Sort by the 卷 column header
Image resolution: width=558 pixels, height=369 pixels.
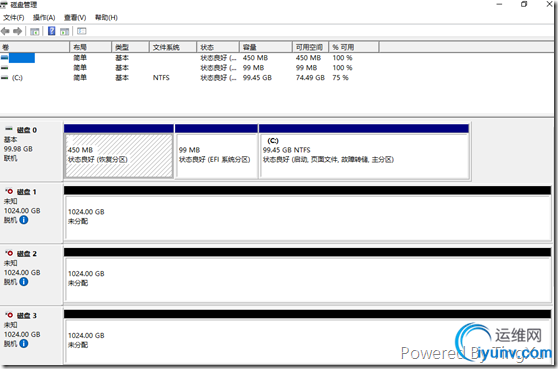click(x=35, y=47)
